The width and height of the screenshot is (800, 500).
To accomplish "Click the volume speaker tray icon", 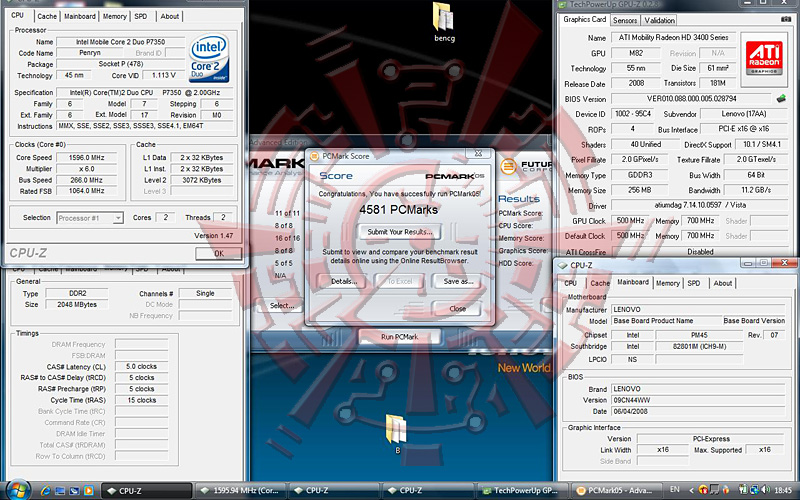I will (765, 490).
